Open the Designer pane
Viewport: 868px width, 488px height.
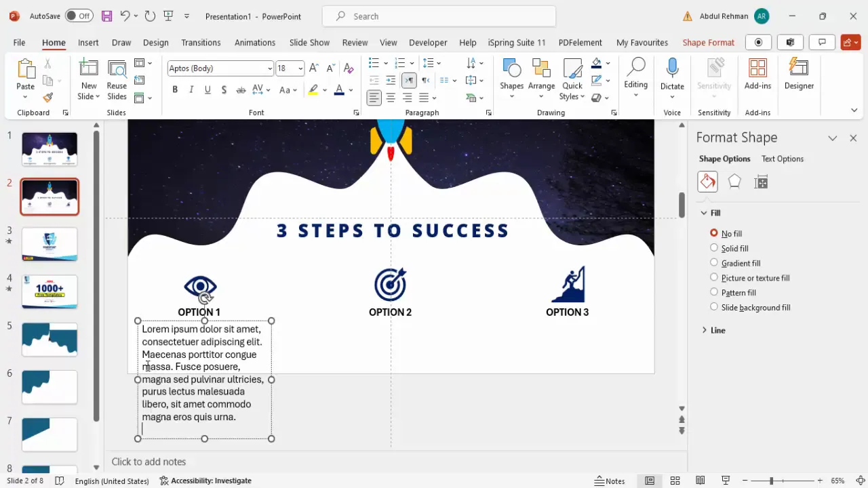(799, 74)
